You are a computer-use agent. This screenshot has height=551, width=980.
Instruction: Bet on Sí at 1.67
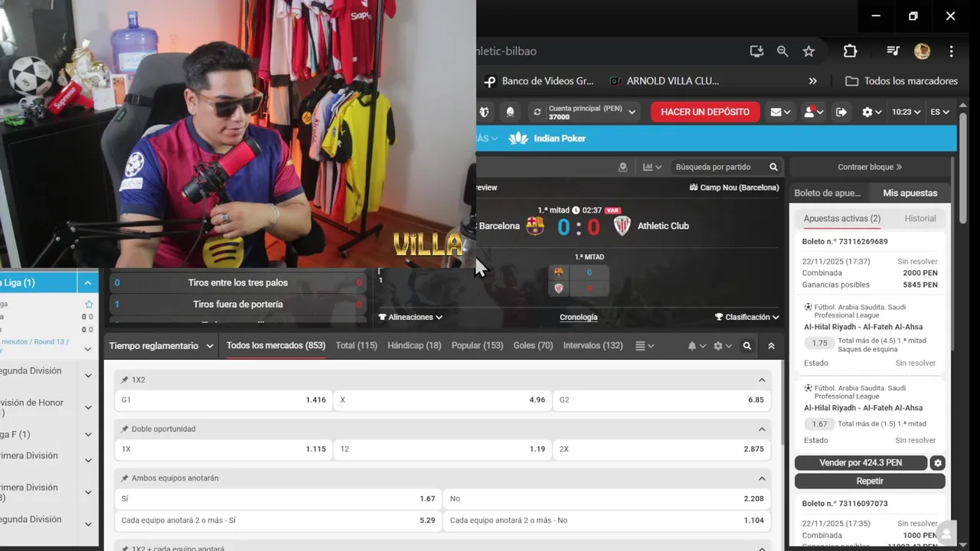pos(279,499)
